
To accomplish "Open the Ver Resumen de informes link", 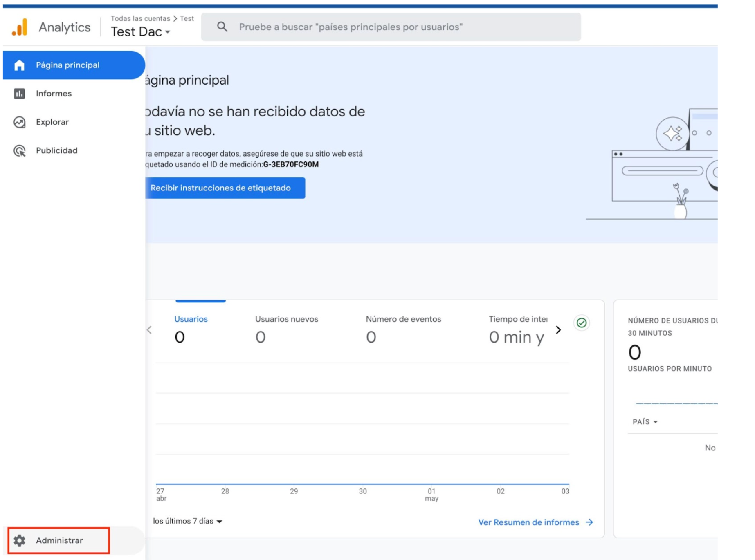I will click(528, 522).
